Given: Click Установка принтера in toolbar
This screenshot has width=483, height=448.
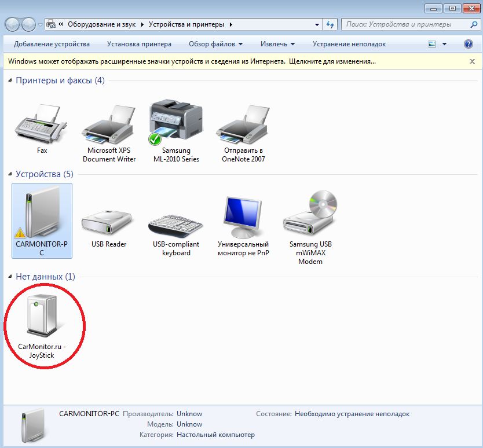Looking at the screenshot, I should click(139, 44).
